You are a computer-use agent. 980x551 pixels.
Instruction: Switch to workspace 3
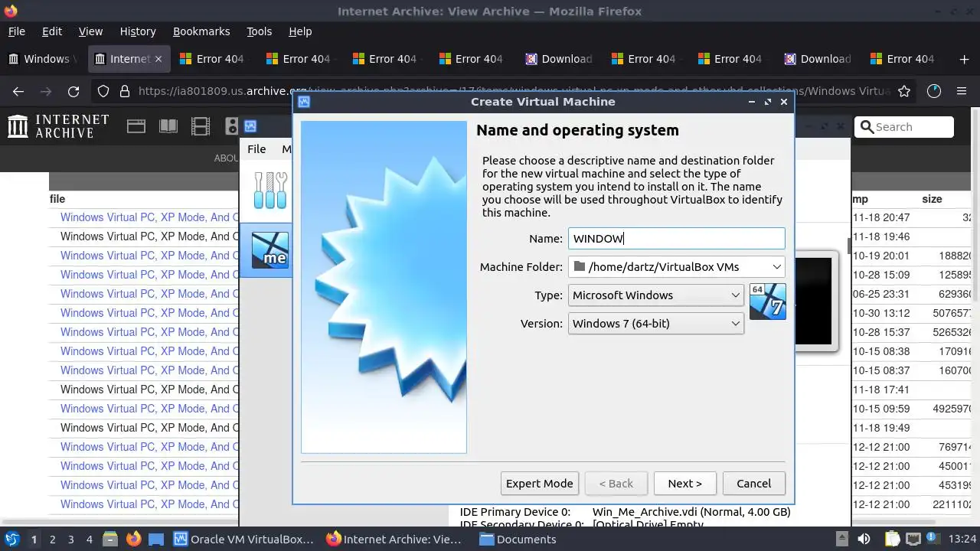70,539
